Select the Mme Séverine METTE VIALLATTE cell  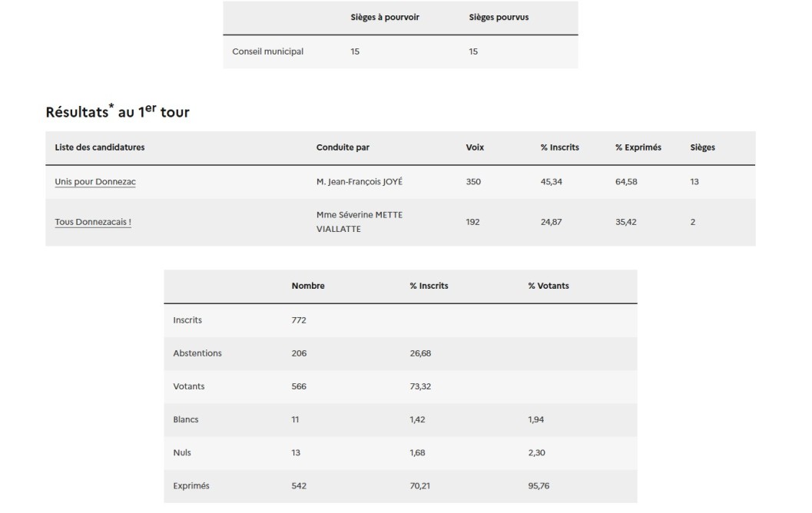click(x=359, y=222)
